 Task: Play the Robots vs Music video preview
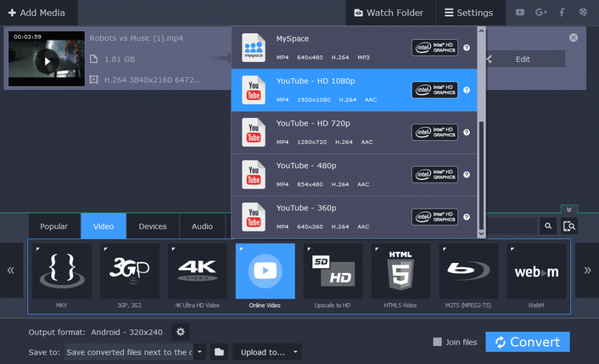click(x=47, y=61)
